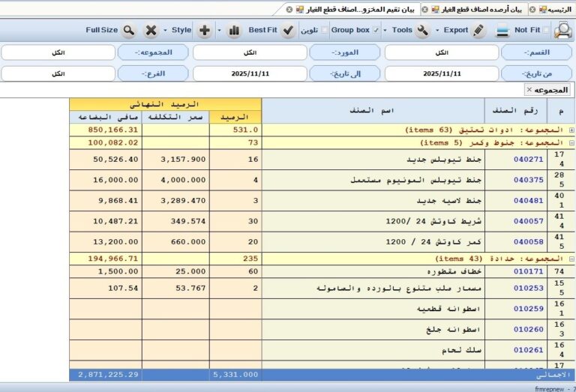576x392 pixels.
Task: Click the من تاريخ date field
Action: [442, 73]
